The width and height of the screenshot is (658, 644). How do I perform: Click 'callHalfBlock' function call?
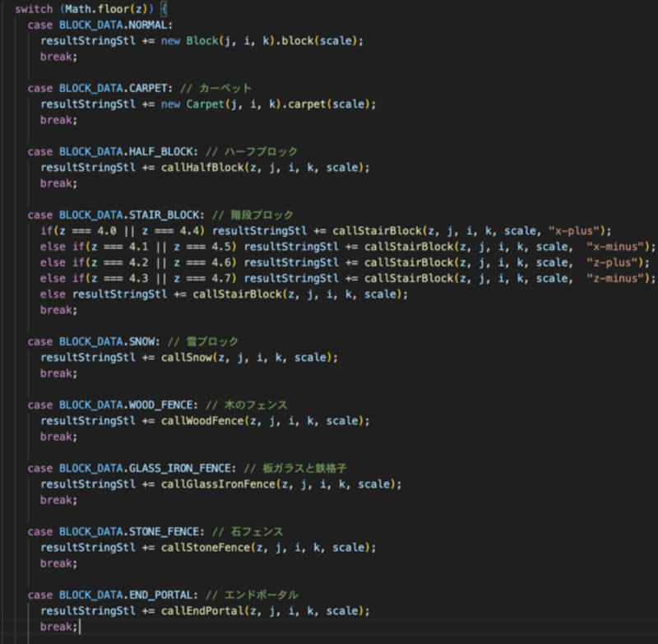(x=202, y=168)
